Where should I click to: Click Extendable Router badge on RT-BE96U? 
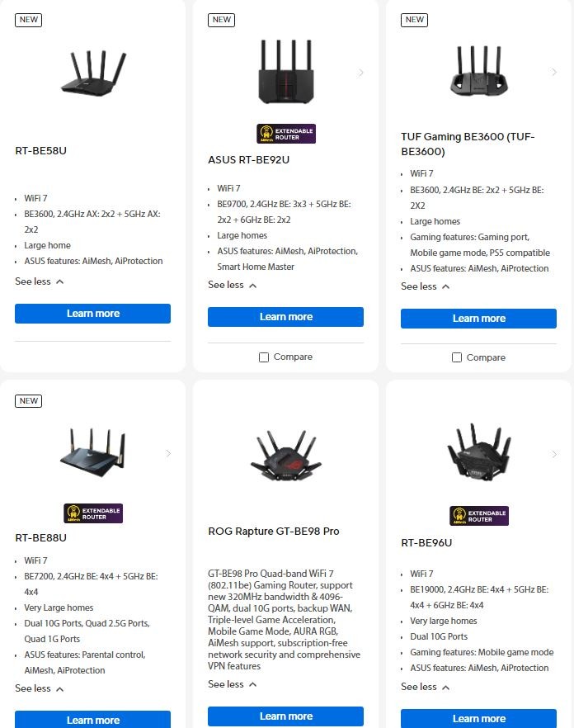click(x=479, y=516)
